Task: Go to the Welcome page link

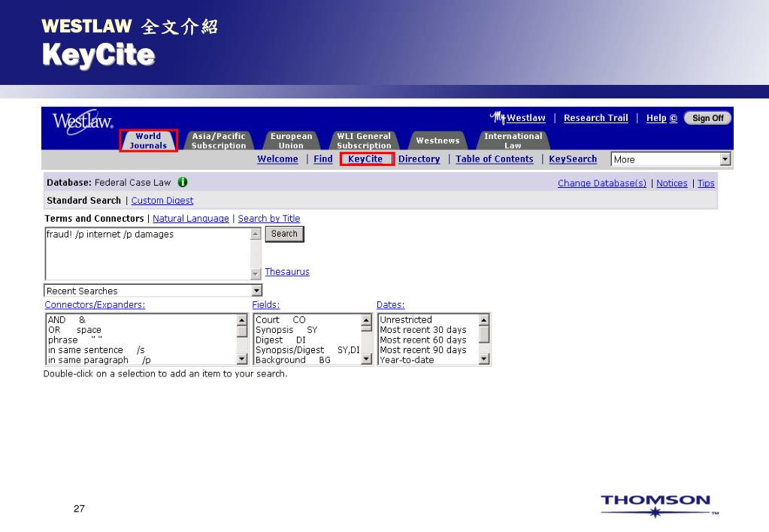Action: (x=277, y=159)
